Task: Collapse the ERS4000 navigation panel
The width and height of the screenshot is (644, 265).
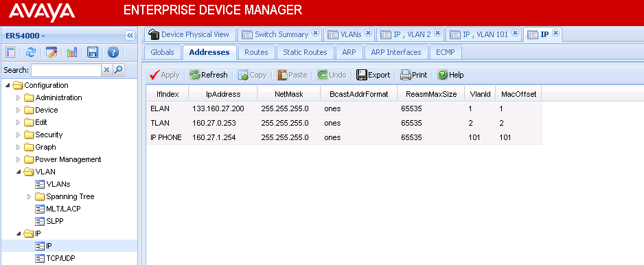Action: point(130,35)
